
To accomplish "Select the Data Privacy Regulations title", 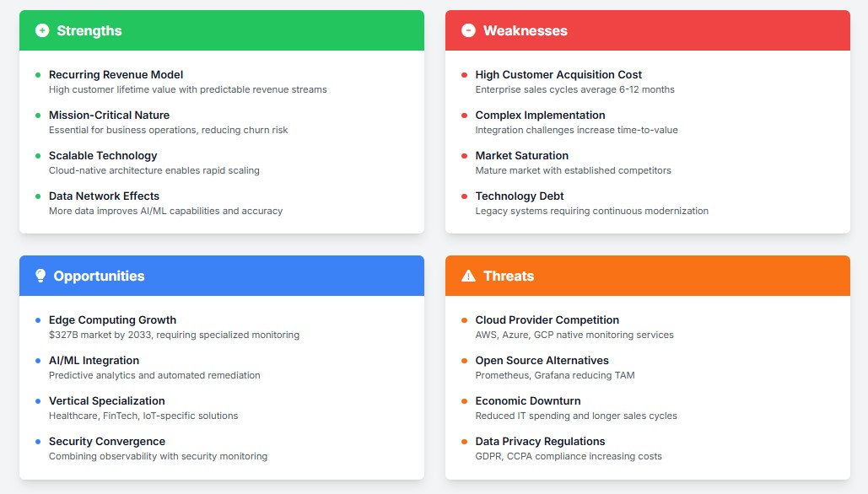I will (x=540, y=441).
